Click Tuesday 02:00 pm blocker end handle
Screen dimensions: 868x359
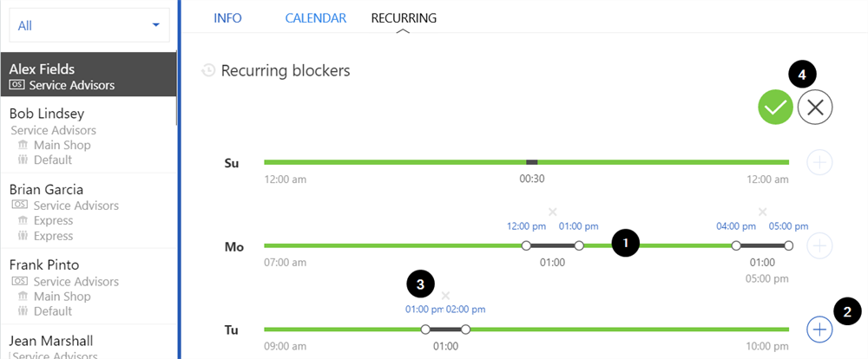tap(466, 330)
